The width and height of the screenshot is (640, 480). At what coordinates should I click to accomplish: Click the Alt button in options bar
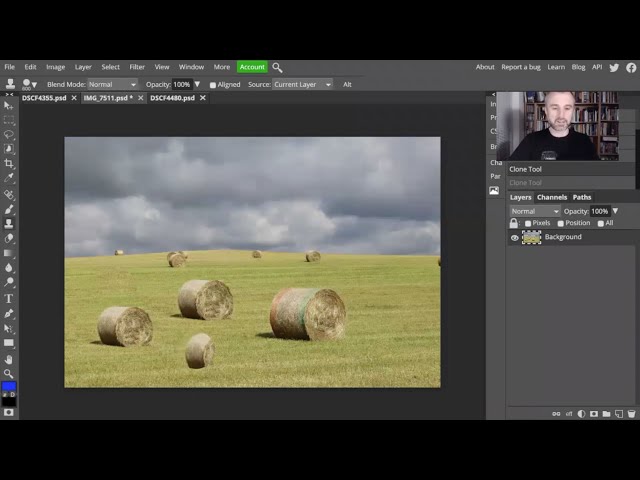pos(347,84)
